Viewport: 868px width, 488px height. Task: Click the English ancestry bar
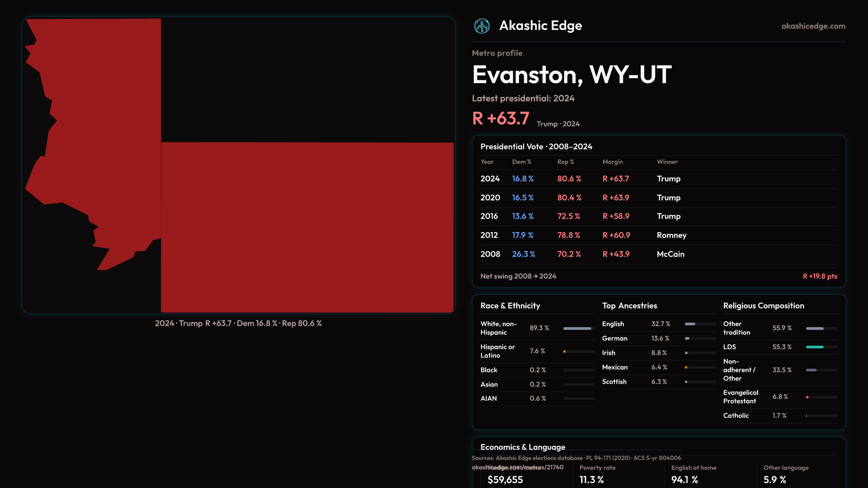pyautogui.click(x=690, y=324)
